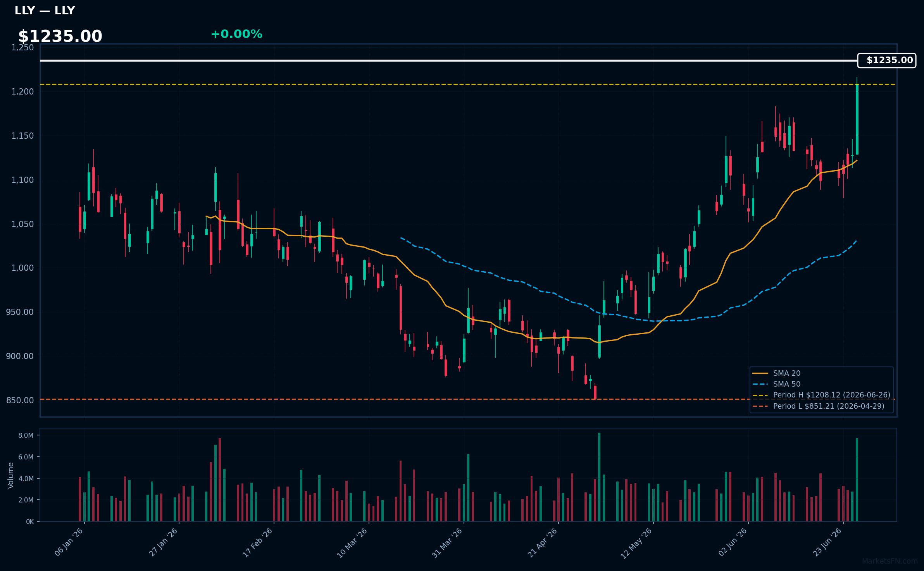Click the tallest green volume bar near 8.0M

tap(599, 477)
